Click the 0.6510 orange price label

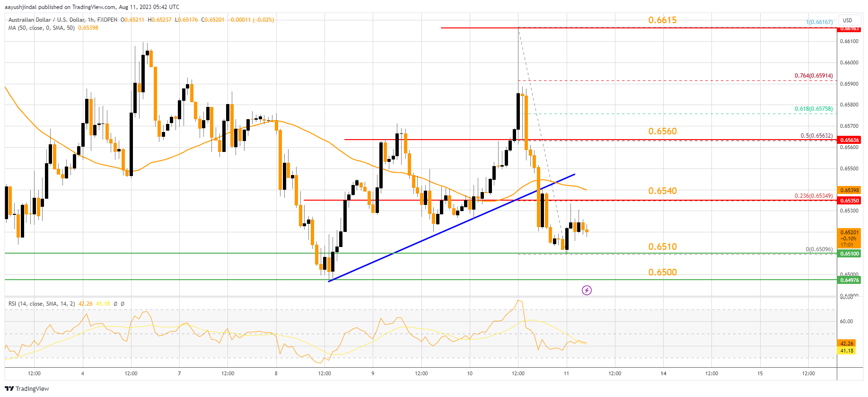click(x=662, y=247)
